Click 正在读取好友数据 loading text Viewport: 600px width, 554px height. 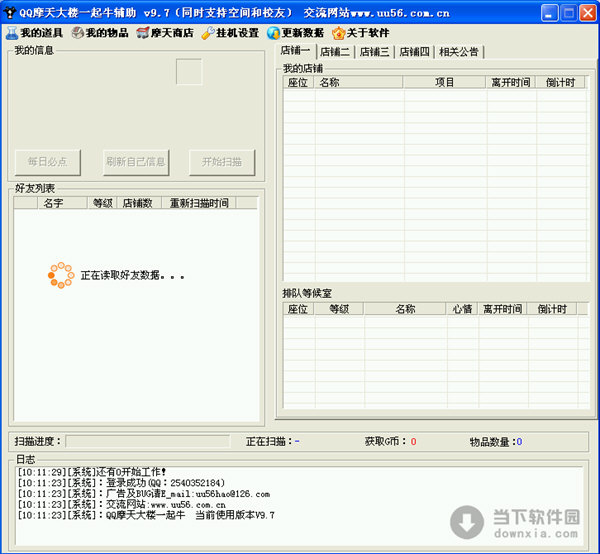click(132, 275)
